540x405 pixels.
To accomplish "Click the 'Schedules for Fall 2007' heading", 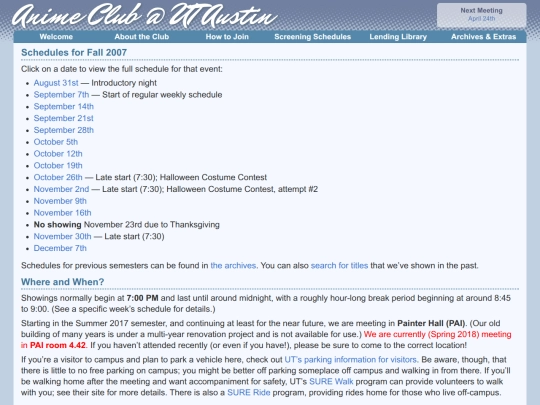I will [74, 52].
